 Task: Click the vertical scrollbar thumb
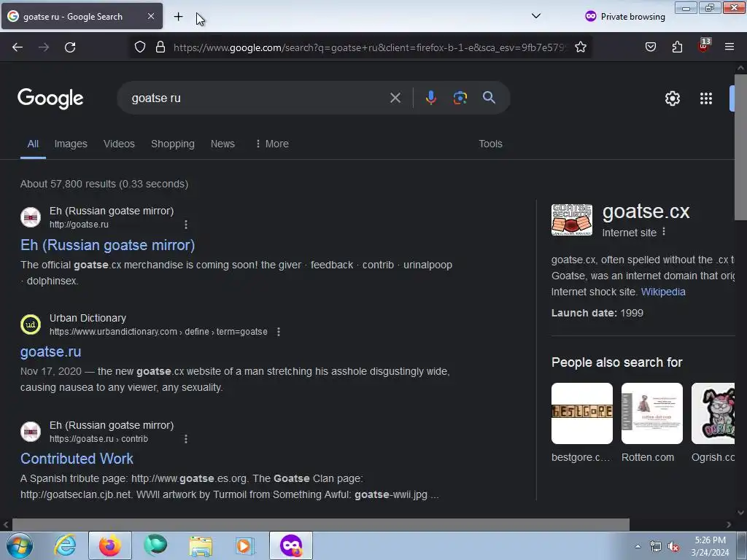click(741, 147)
